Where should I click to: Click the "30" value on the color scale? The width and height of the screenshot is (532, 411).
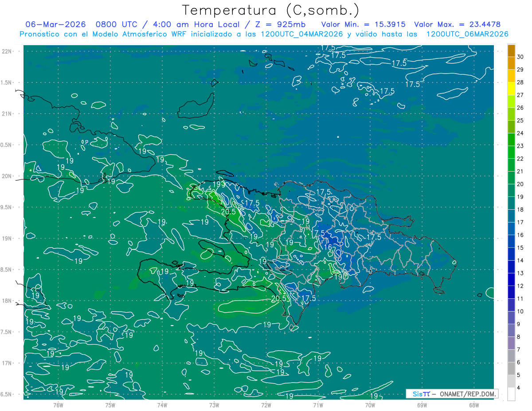point(520,57)
